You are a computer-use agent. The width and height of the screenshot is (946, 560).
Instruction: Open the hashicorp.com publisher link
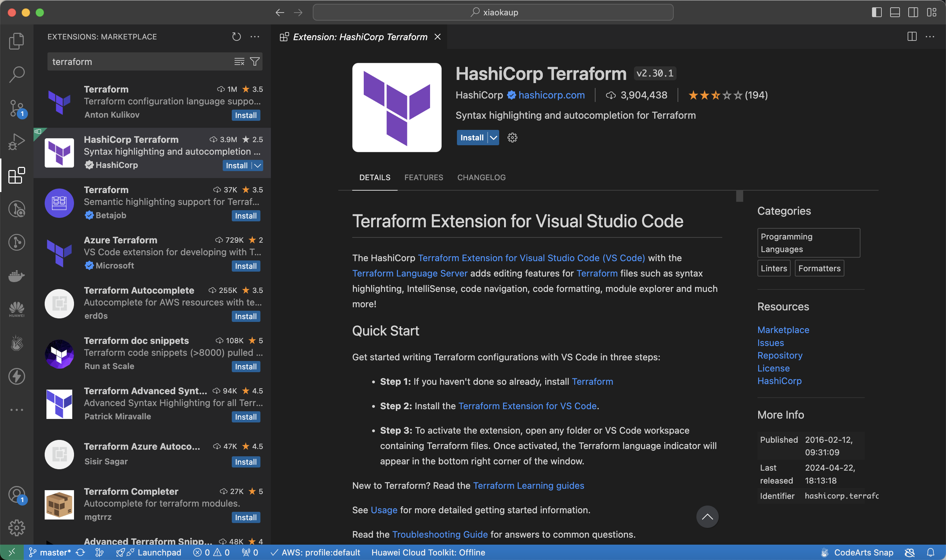pos(552,95)
